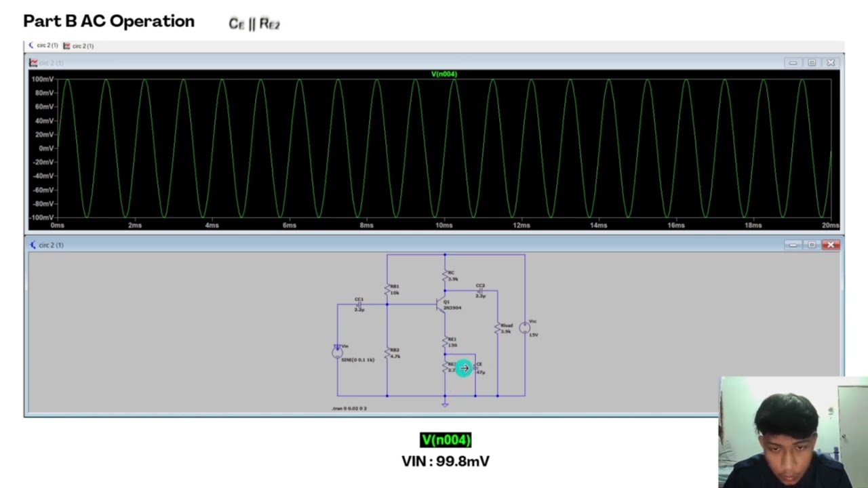Image resolution: width=868 pixels, height=488 pixels.
Task: Click the schematic window title bar icon
Action: click(33, 245)
